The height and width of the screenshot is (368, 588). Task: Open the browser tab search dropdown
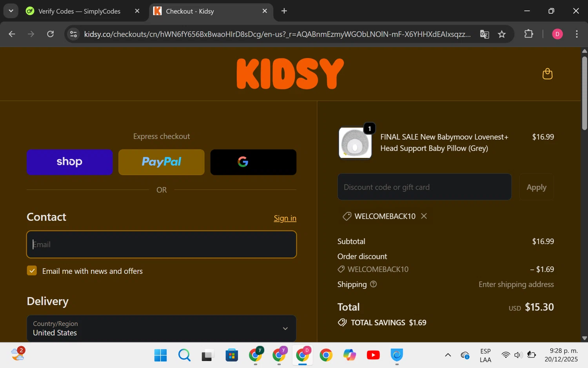[11, 11]
